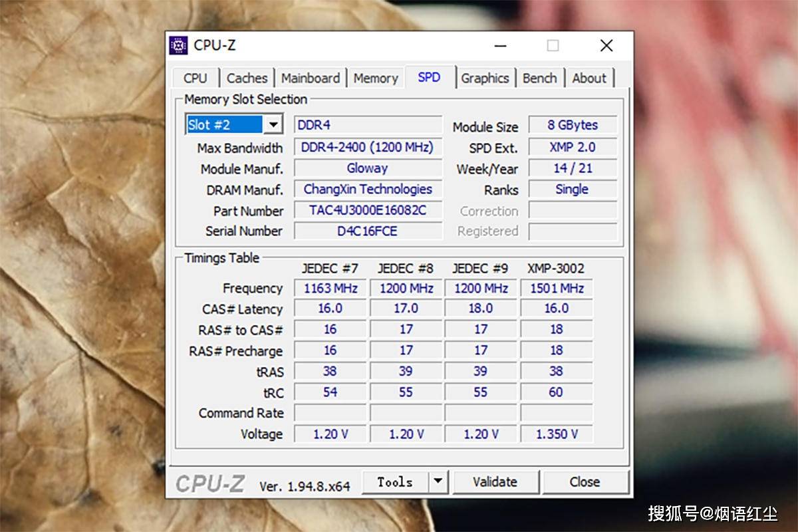
Task: Switch to the Caches tab
Action: [247, 78]
